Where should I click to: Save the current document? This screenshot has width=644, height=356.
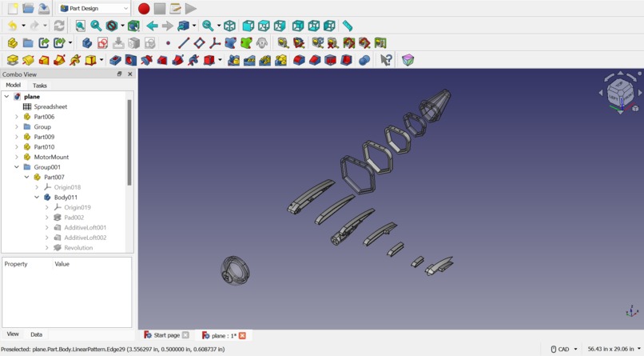click(43, 8)
